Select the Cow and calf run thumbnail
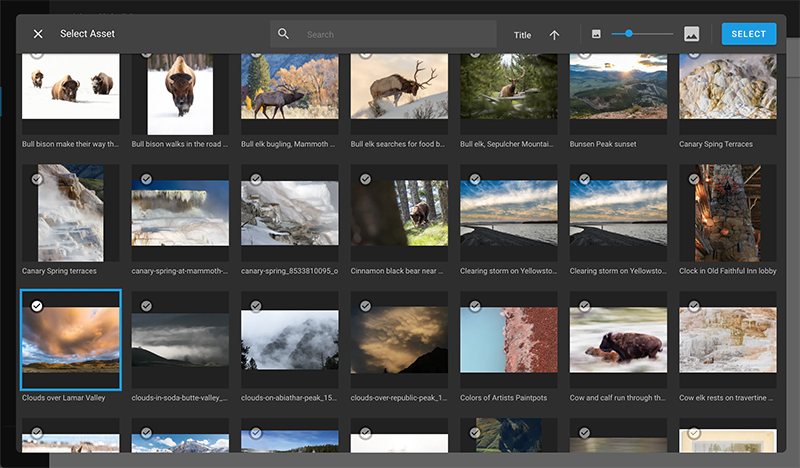The height and width of the screenshot is (468, 800). [618, 339]
